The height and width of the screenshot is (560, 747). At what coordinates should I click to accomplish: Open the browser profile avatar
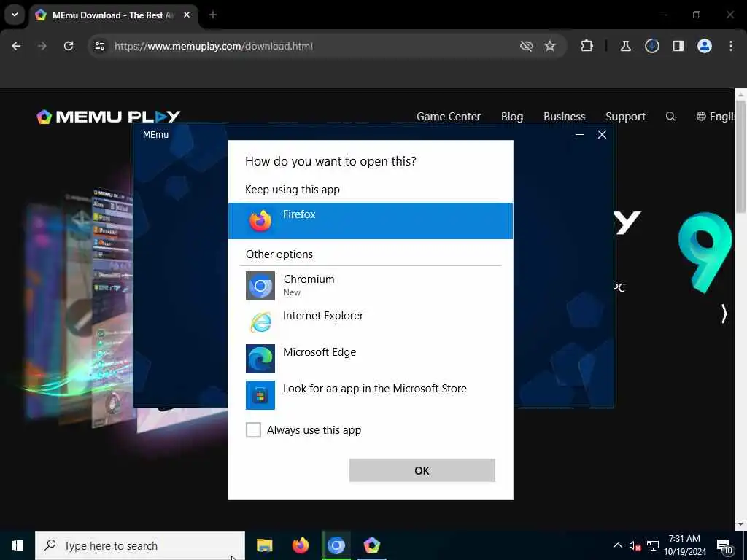(x=705, y=46)
